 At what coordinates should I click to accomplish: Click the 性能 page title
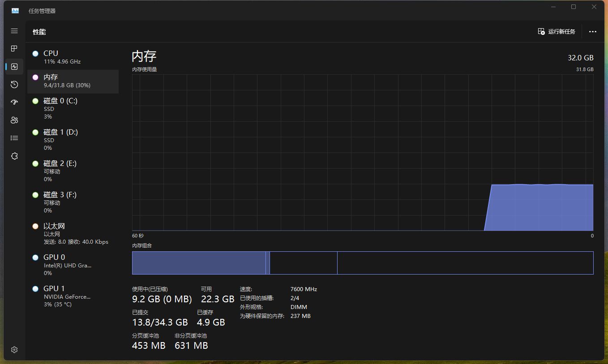[x=39, y=32]
